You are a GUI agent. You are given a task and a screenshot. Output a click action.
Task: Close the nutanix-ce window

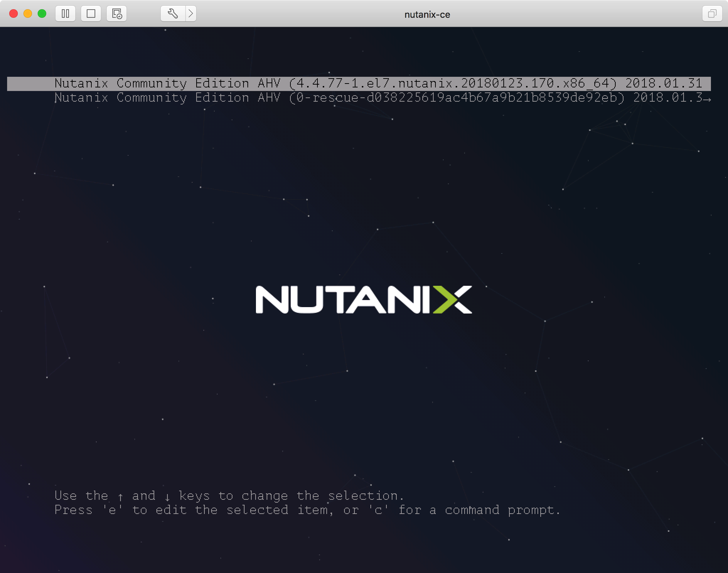[x=14, y=14]
